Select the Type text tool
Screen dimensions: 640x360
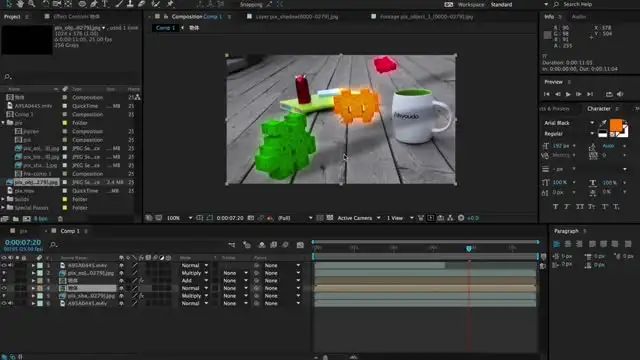tap(105, 4)
